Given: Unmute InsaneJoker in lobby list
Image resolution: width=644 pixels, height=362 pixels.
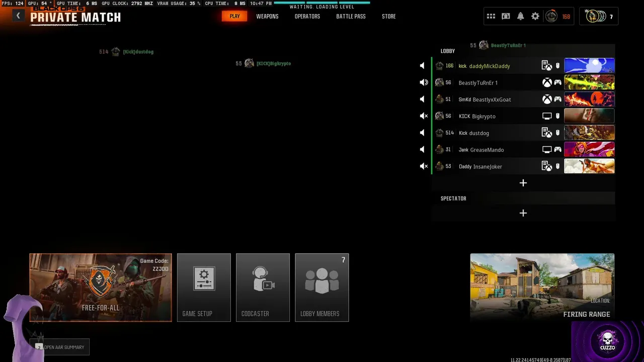Looking at the screenshot, I should tap(424, 166).
